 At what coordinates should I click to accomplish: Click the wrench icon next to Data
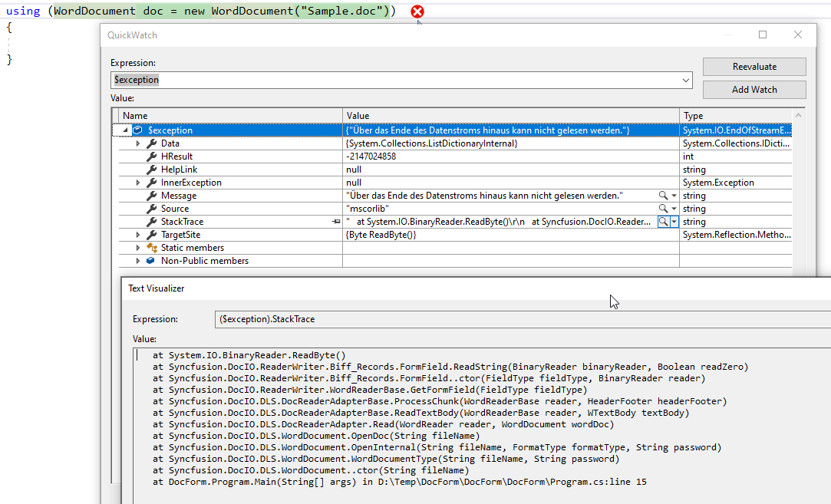[x=152, y=143]
